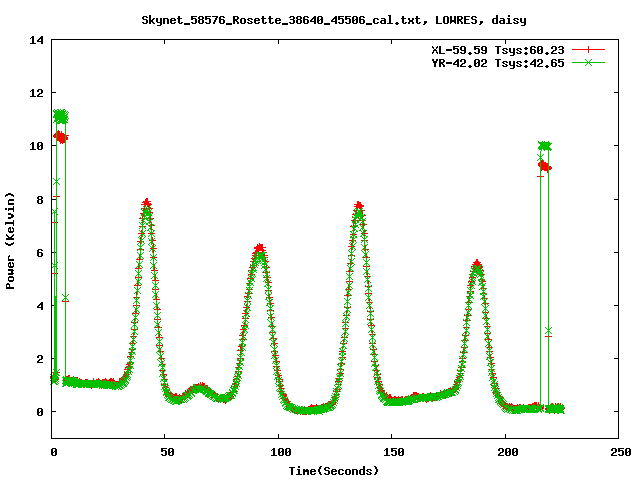Click the y-axis tick label 14
640x480 pixels.
click(x=36, y=40)
